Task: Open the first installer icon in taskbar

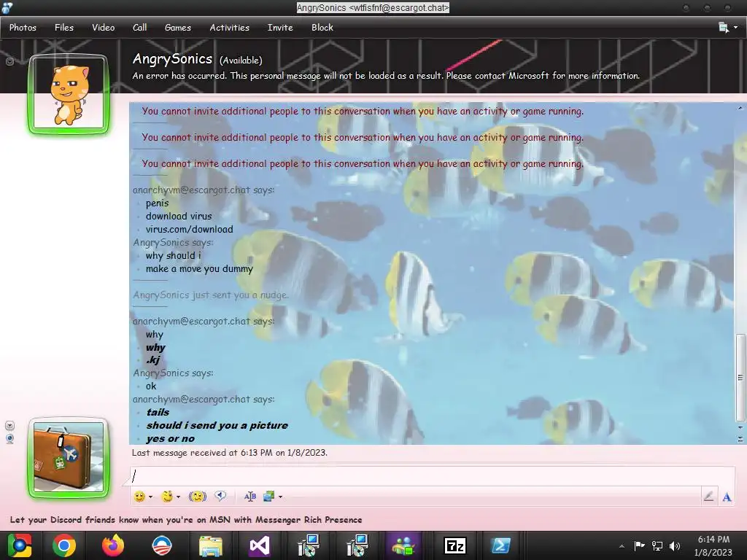Action: [x=309, y=545]
